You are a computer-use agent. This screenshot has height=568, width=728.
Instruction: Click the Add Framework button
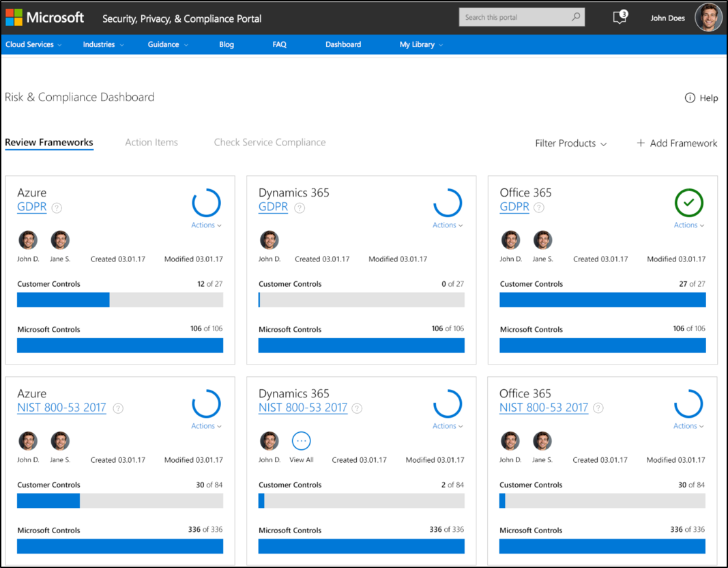pyautogui.click(x=677, y=143)
